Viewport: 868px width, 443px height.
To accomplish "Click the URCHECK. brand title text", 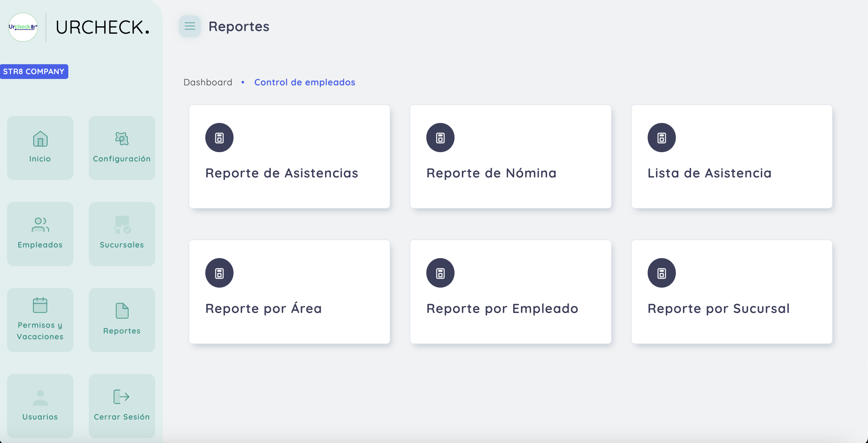I will coord(102,27).
